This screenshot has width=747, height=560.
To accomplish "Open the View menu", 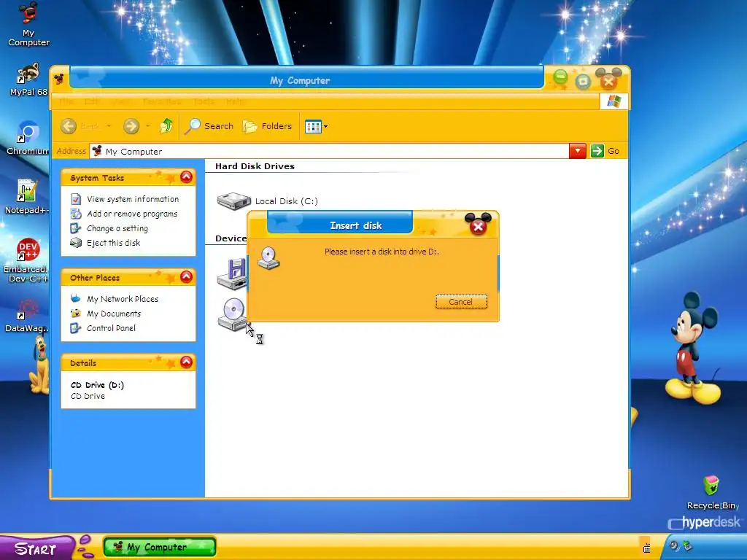I will (x=121, y=101).
